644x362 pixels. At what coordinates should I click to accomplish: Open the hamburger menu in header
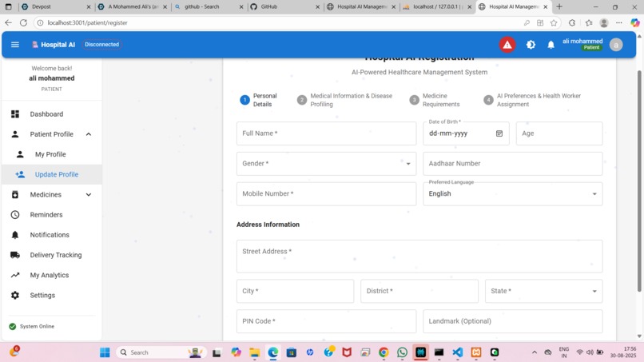pos(15,45)
